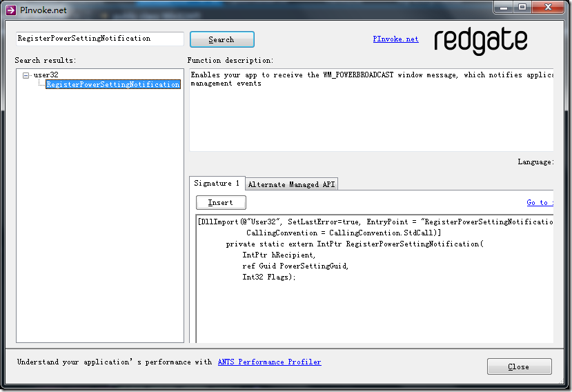The image size is (572, 392).
Task: Click the redgate logo
Action: [x=481, y=41]
